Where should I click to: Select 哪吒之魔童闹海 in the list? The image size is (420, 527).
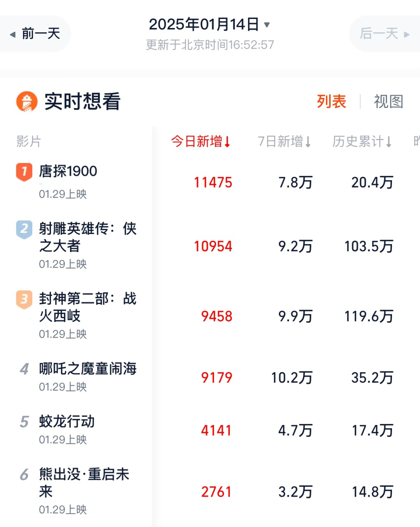tap(87, 369)
